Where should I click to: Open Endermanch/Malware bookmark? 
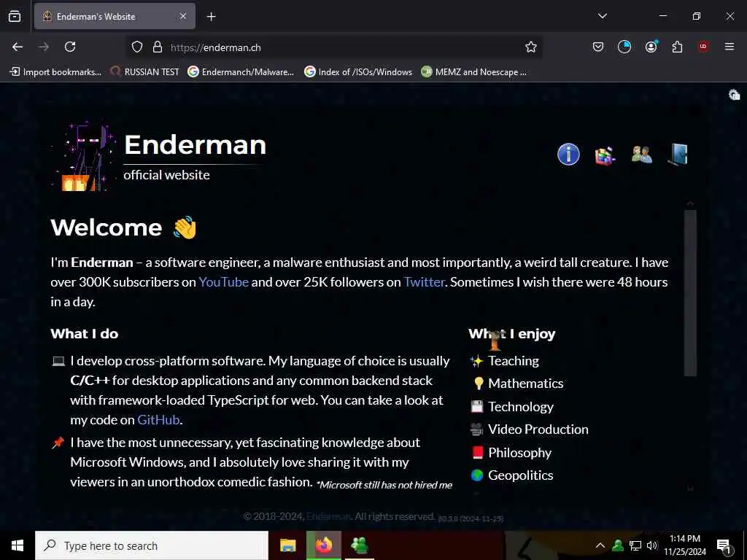point(241,72)
